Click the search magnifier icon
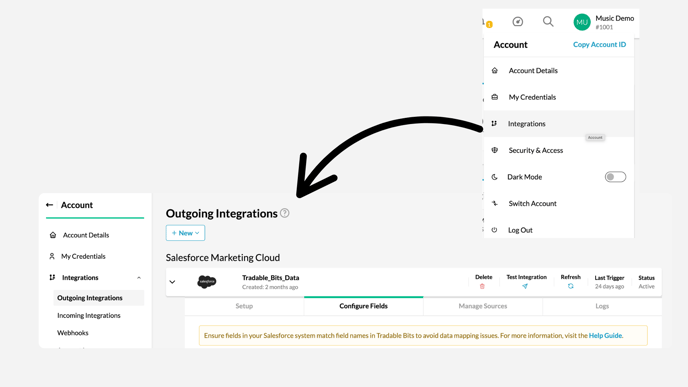Screen dimensions: 688x387 click(x=548, y=22)
